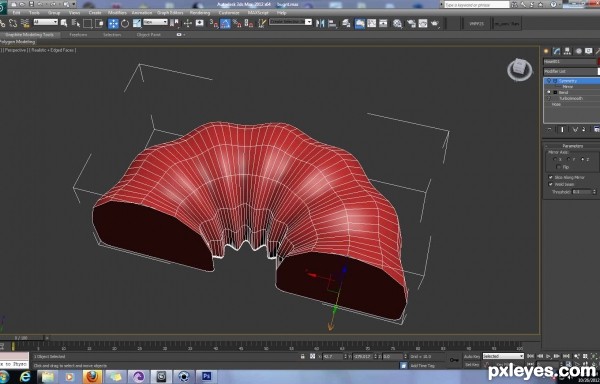The width and height of the screenshot is (600, 384).
Task: Open the Modifiers menu
Action: (x=117, y=13)
